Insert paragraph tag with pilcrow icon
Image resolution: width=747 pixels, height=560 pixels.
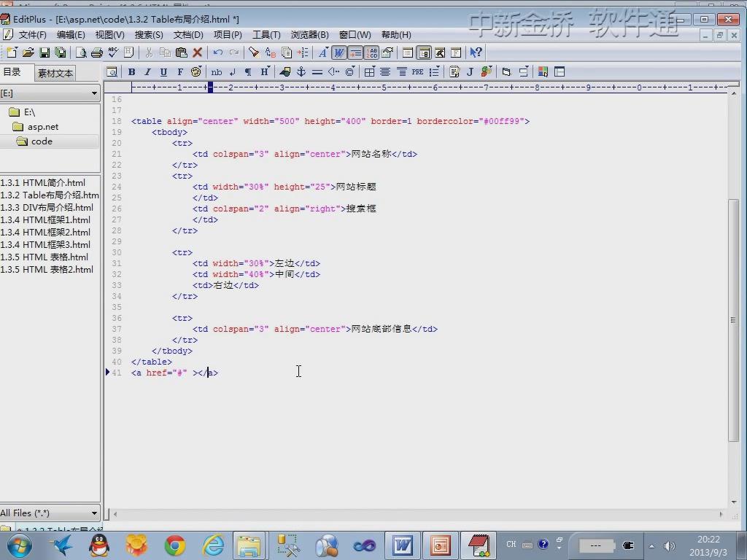tap(248, 72)
